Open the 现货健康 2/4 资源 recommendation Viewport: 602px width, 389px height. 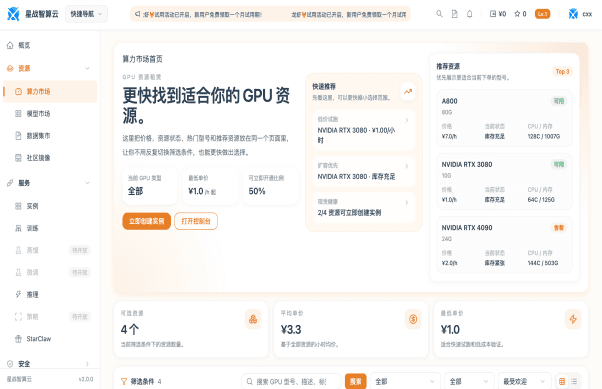click(364, 207)
